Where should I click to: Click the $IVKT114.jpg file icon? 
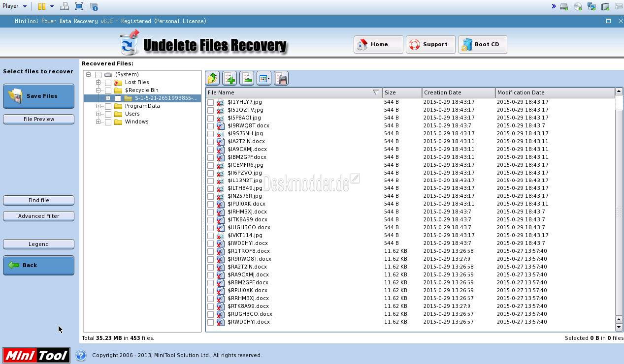pos(221,236)
